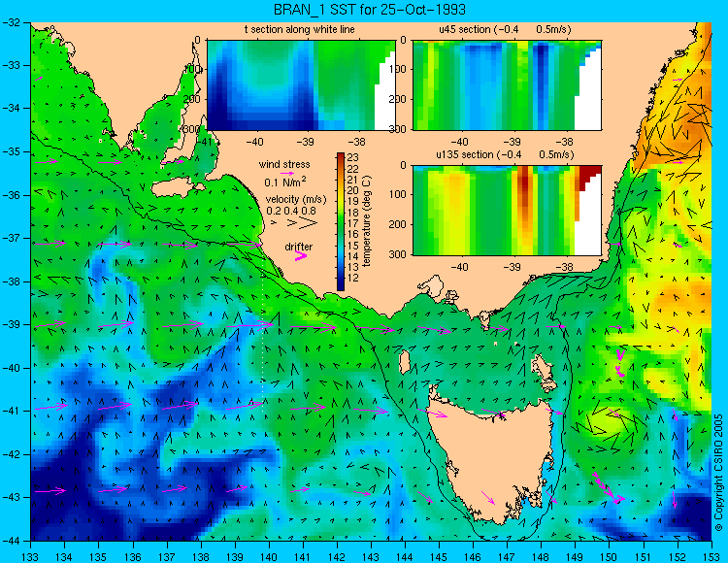Click the 'temperature (deg C)' colorbar label
Image resolution: width=728 pixels, height=563 pixels.
367,221
